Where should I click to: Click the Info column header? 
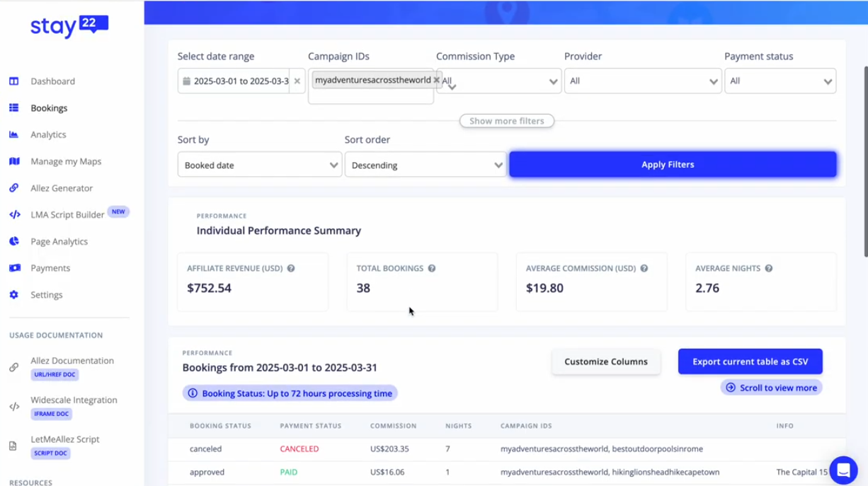785,426
